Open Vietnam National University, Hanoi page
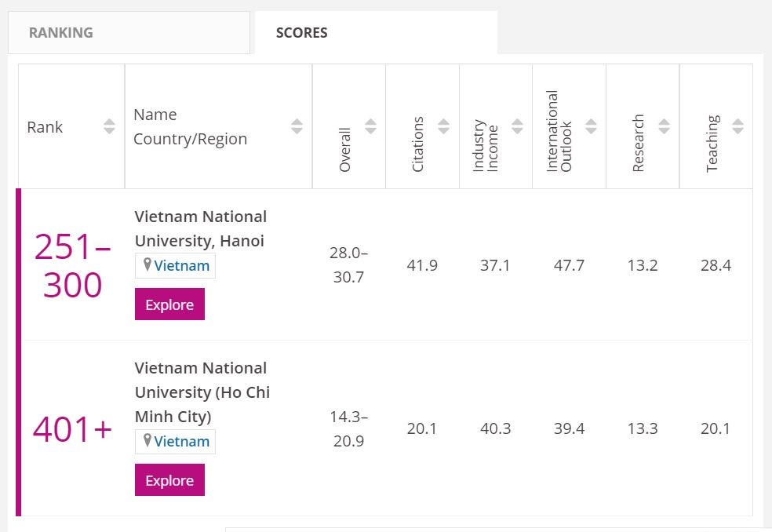Image resolution: width=772 pixels, height=532 pixels. (x=200, y=228)
